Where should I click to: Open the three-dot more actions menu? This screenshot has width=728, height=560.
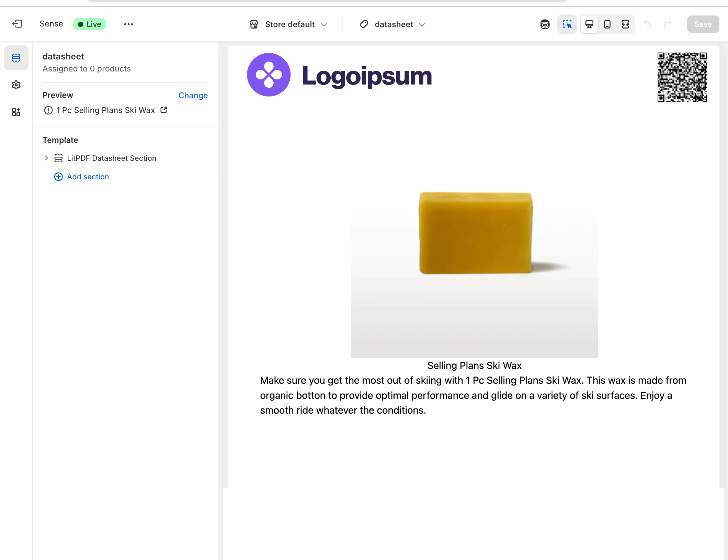coord(128,24)
